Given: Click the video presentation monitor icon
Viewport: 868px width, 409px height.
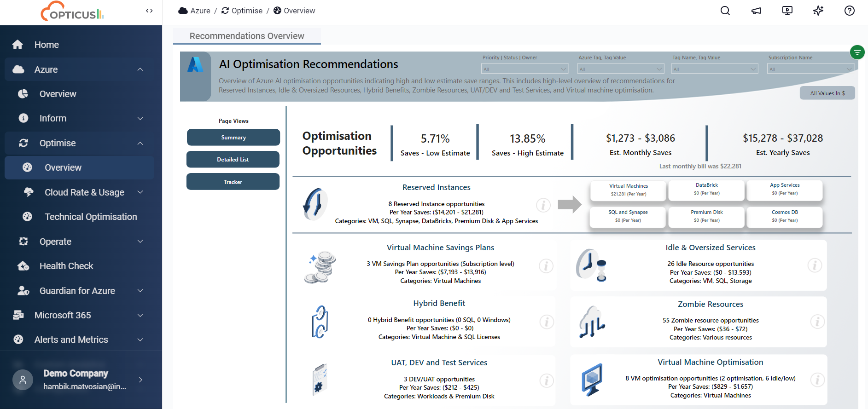Looking at the screenshot, I should click(x=787, y=11).
